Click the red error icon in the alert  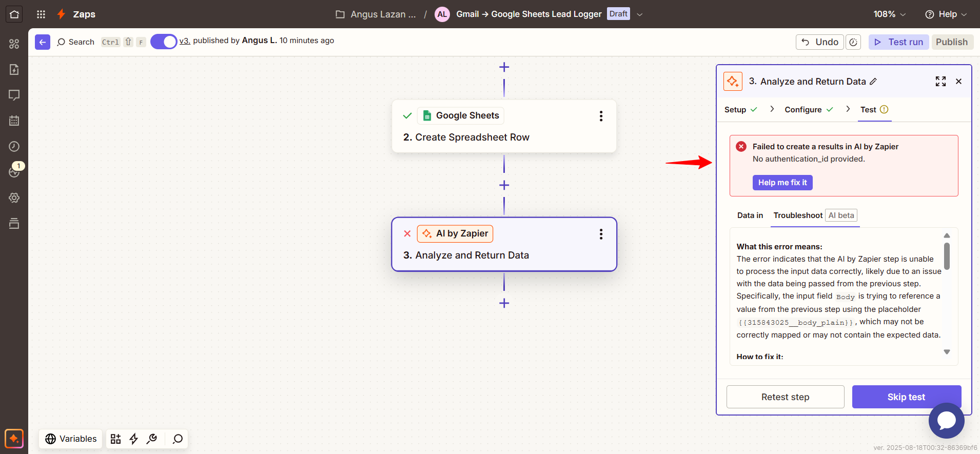[741, 147]
